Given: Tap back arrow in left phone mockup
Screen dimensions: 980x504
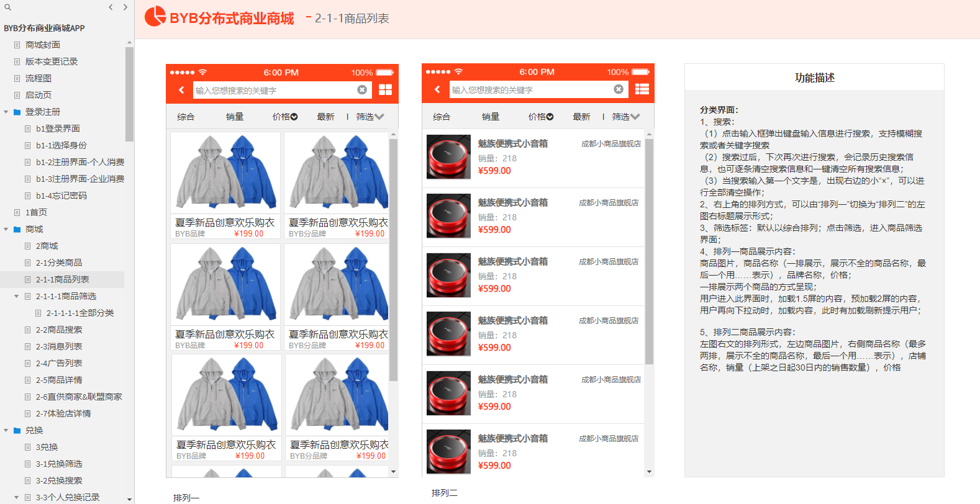Looking at the screenshot, I should [181, 90].
